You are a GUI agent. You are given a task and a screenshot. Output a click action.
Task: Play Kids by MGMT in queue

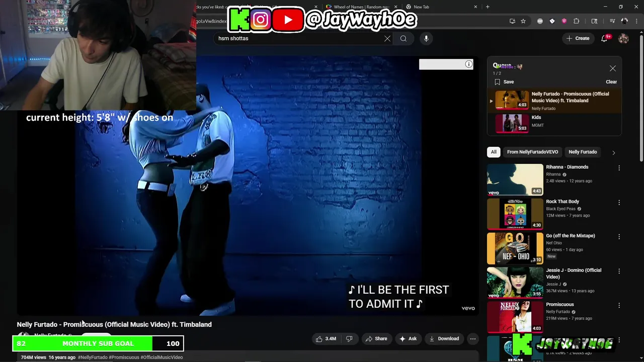[554, 123]
